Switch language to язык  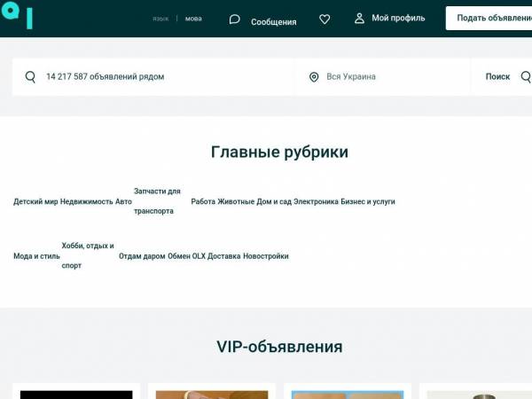pos(160,19)
